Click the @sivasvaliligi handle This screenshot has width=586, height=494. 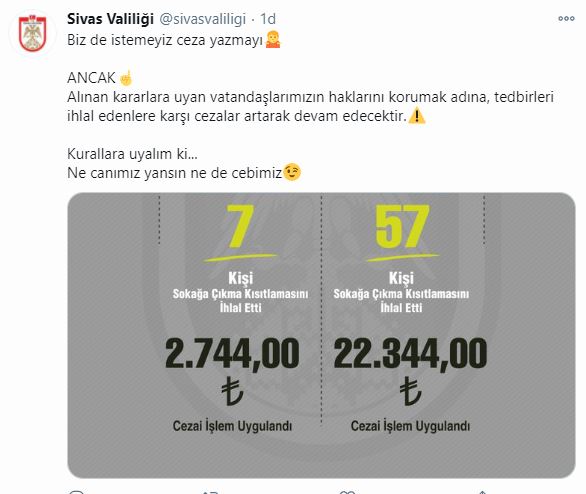203,19
